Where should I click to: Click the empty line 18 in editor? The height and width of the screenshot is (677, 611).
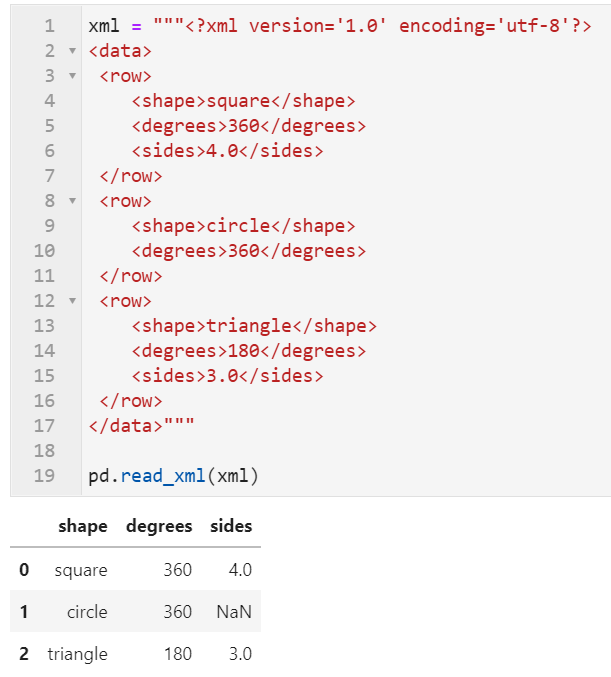345,451
